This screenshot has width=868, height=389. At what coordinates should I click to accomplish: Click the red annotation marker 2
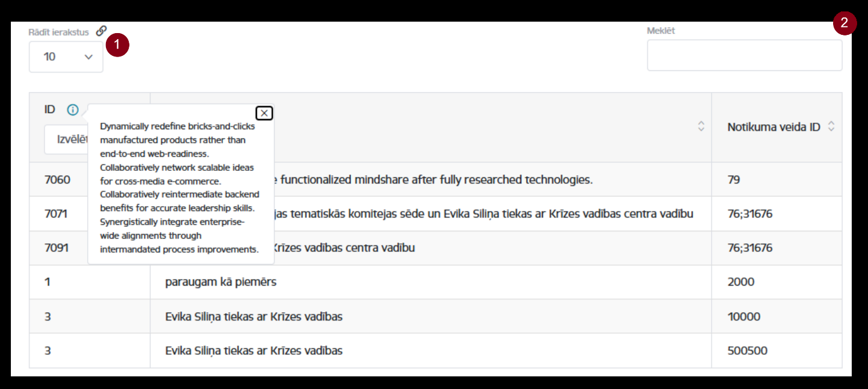click(845, 23)
